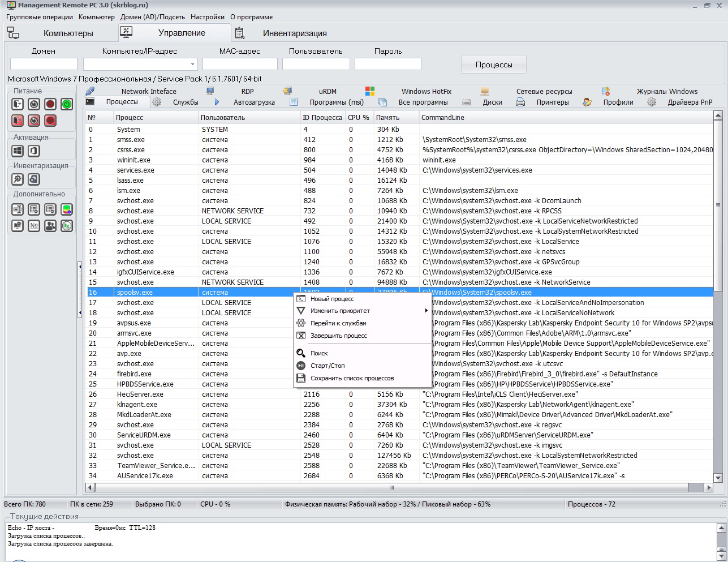
Task: Click the Office activation icon
Action: pyautogui.click(x=34, y=151)
